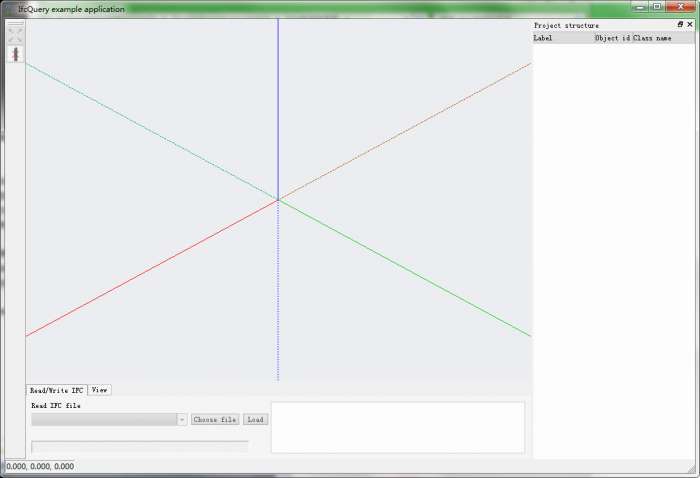700x478 pixels.
Task: Click the Choose file button
Action: pos(215,420)
